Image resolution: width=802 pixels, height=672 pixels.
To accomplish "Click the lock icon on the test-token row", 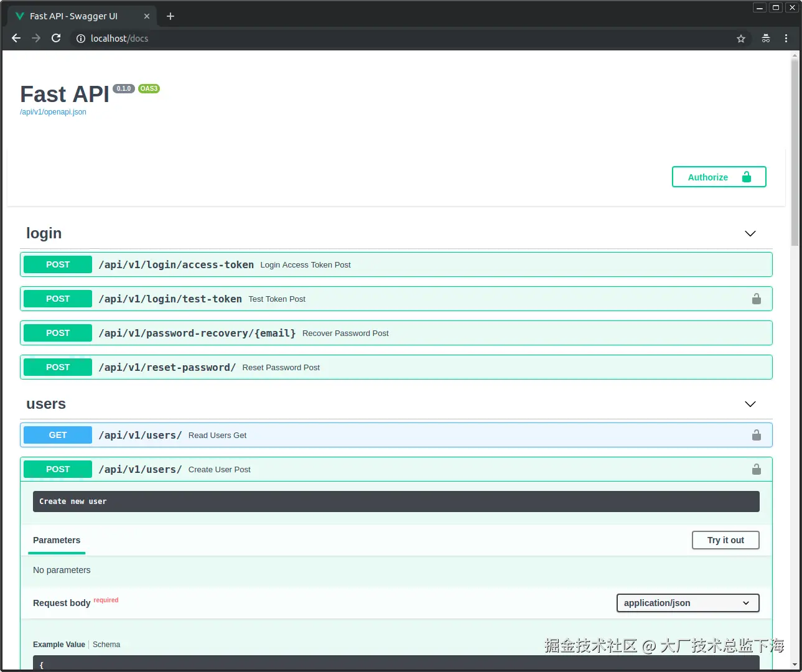I will pyautogui.click(x=757, y=299).
